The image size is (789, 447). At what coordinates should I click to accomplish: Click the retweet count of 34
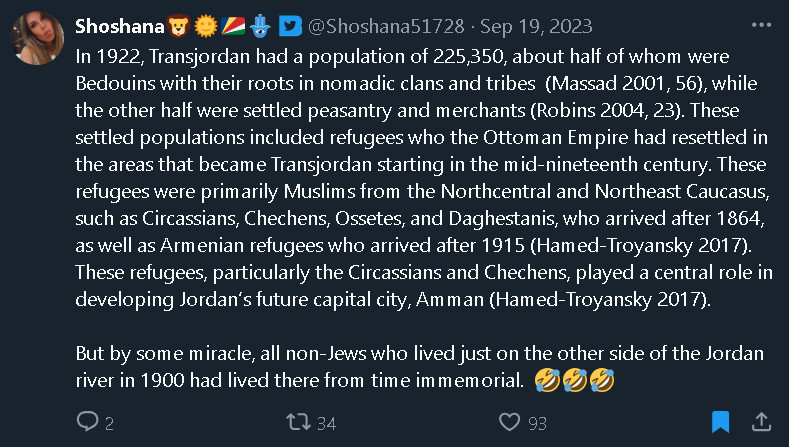326,424
